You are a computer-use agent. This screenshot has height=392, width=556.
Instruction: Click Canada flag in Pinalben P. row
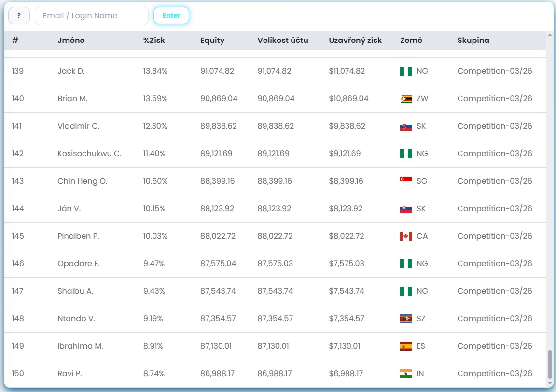tap(405, 236)
